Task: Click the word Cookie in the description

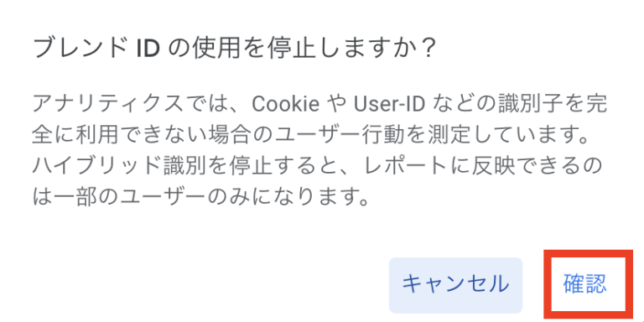Action: [286, 105]
